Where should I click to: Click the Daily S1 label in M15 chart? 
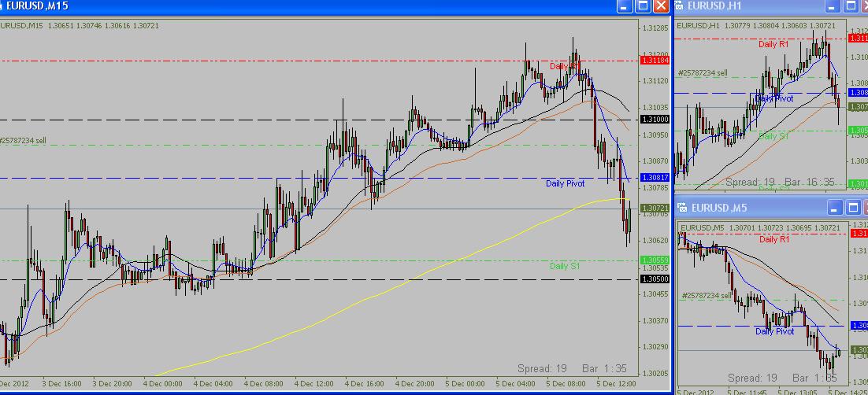[x=565, y=266]
